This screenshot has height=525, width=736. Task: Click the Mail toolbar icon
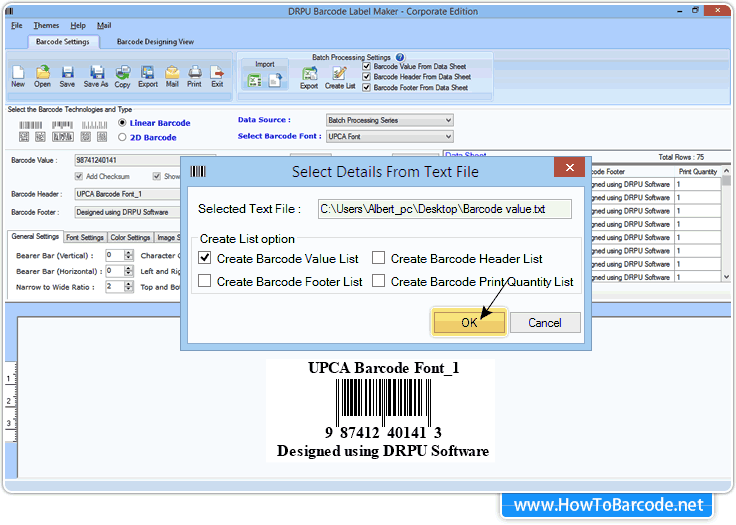coord(172,77)
